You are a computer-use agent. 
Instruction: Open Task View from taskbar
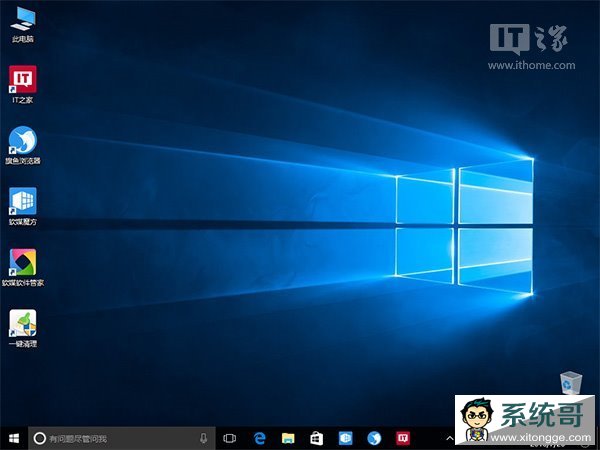pyautogui.click(x=230, y=438)
